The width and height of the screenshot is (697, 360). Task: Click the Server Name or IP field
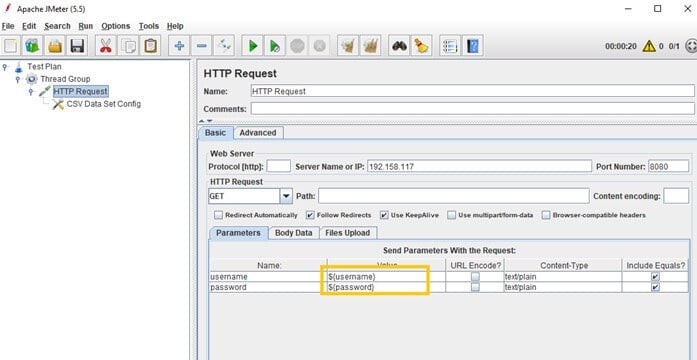480,167
